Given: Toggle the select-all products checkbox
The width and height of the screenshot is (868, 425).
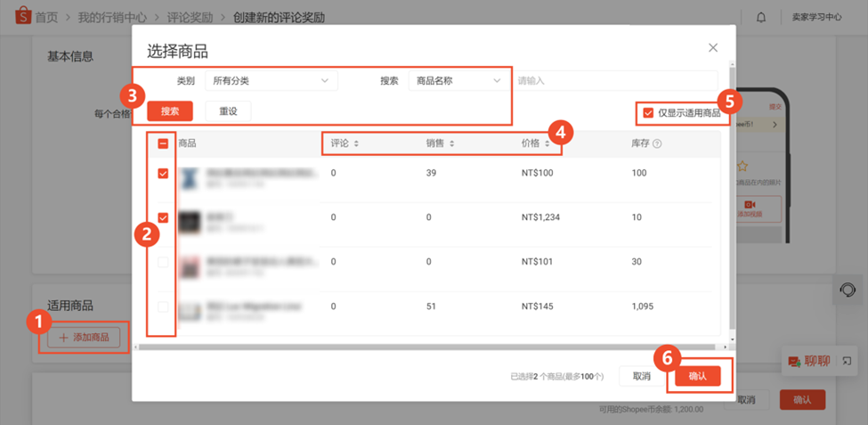Looking at the screenshot, I should (x=163, y=143).
